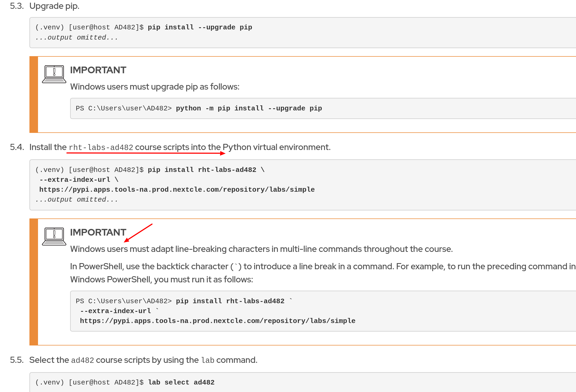This screenshot has width=576, height=392.
Task: Click the laptop alert icon in the first IMPORTANT box
Action: coord(54,74)
